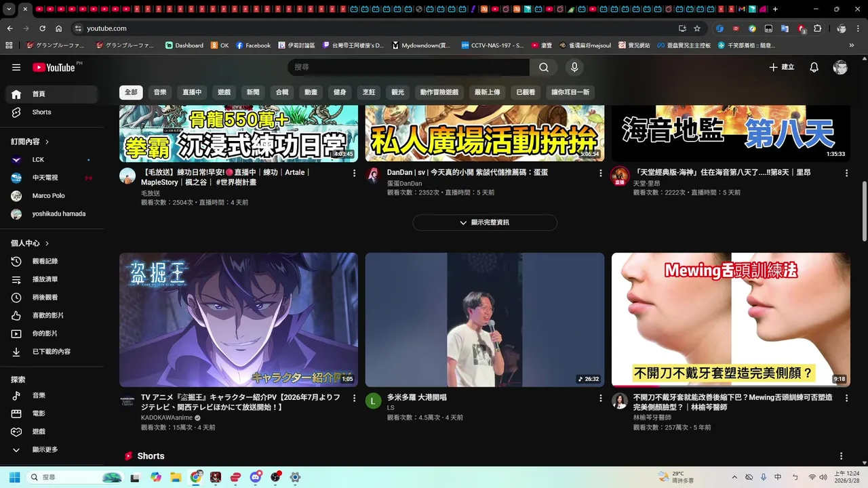The image size is (868, 488).
Task: Bookmark this page with star icon
Action: coord(697,28)
